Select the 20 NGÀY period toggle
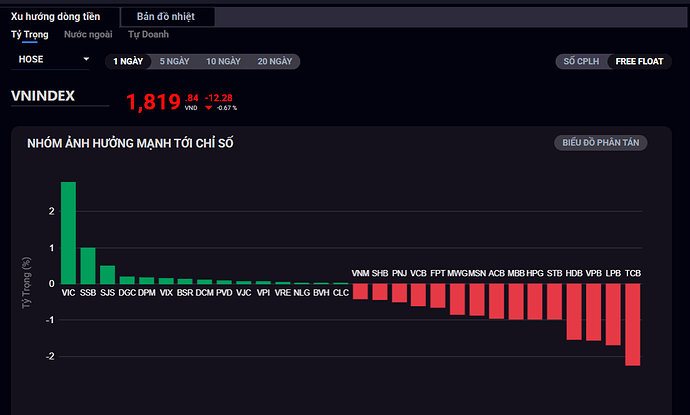Image resolution: width=690 pixels, height=415 pixels. 275,62
